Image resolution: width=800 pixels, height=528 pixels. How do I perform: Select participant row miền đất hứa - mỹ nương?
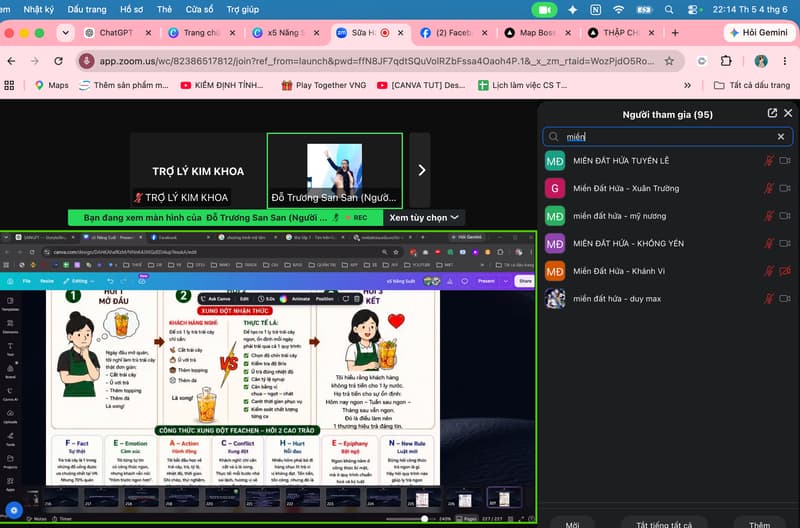point(667,216)
